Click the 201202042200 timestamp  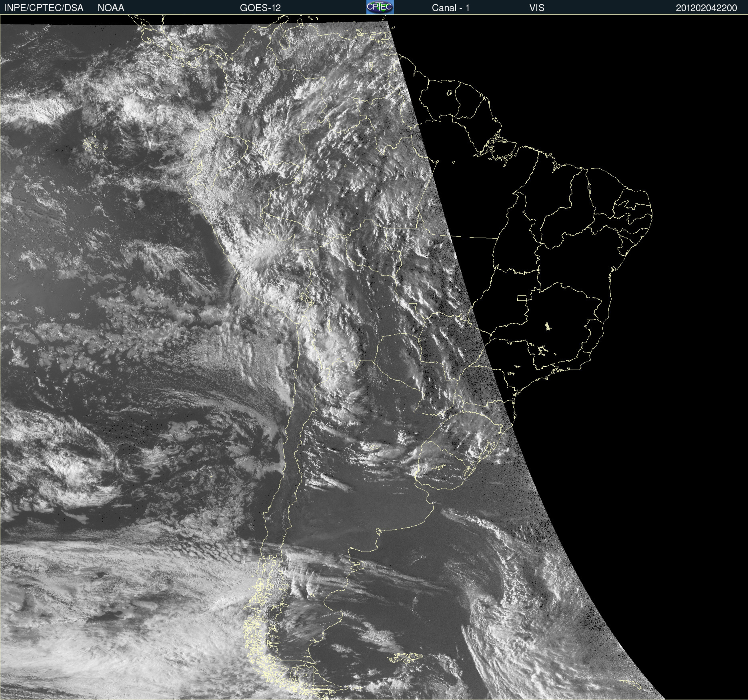pyautogui.click(x=706, y=8)
